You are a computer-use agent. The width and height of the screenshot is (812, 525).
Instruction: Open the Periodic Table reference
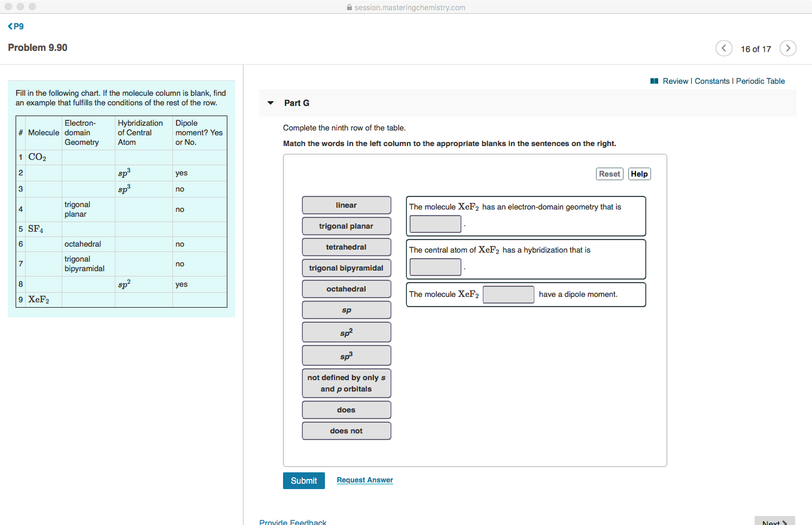click(761, 81)
